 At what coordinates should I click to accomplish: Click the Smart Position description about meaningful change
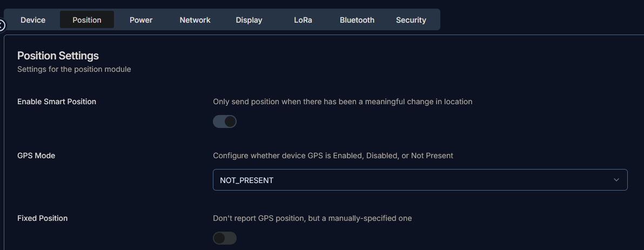click(343, 102)
